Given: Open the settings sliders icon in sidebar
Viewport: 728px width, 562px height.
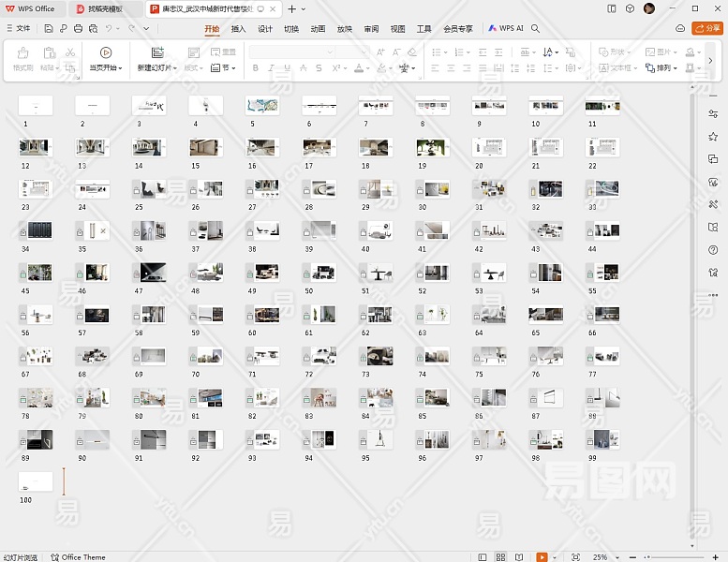Looking at the screenshot, I should coord(713,114).
